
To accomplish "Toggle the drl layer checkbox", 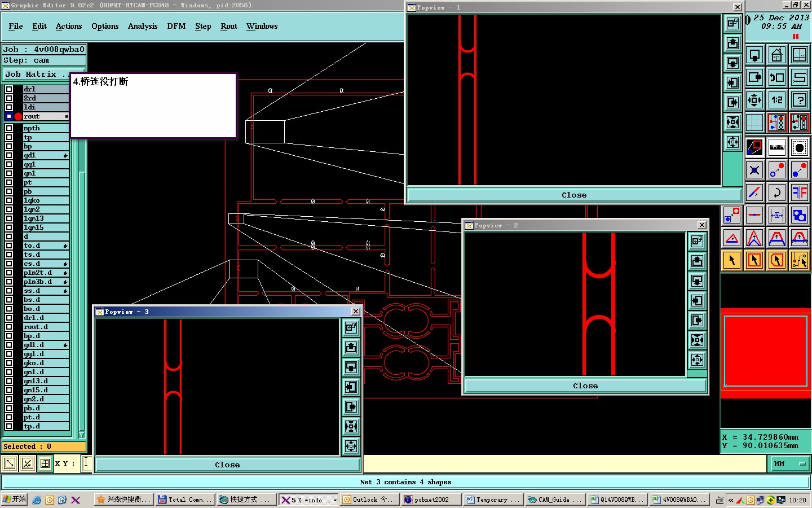I will [9, 89].
